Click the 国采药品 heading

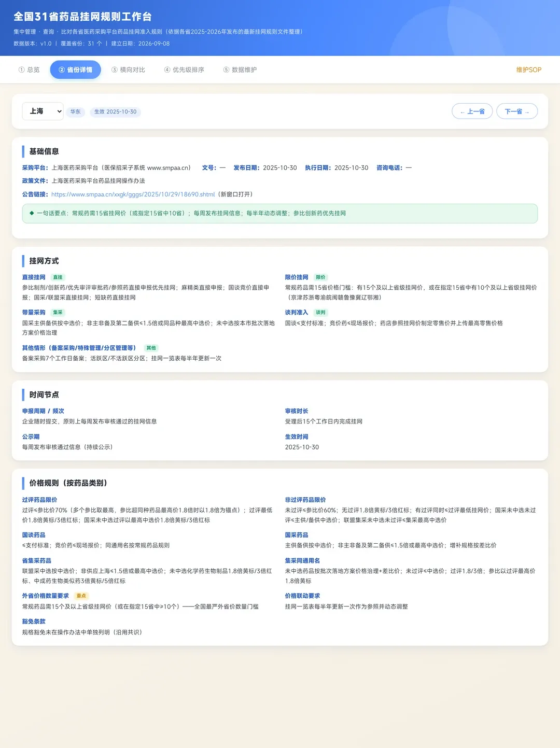click(x=297, y=535)
